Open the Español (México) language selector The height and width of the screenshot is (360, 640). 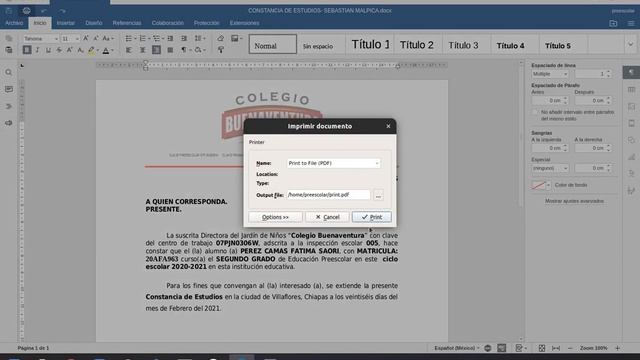[x=457, y=348]
